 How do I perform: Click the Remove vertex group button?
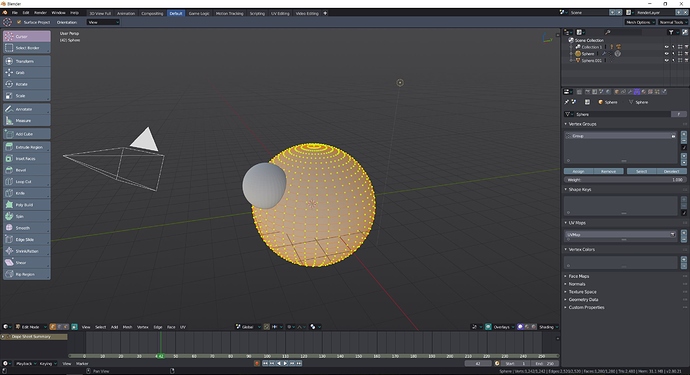[x=609, y=171]
